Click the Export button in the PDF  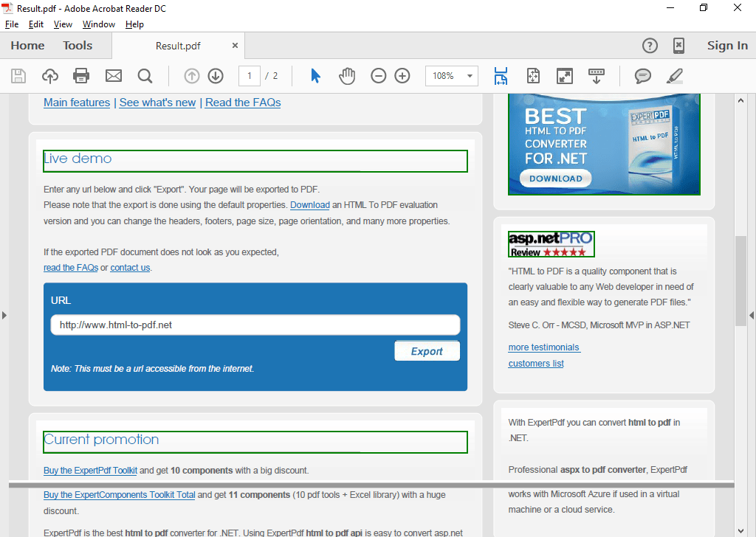[427, 350]
